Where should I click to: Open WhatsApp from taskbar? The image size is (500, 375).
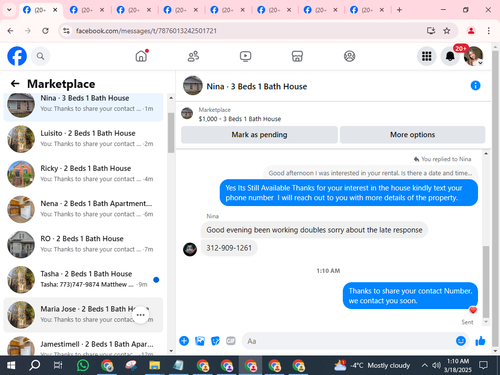pyautogui.click(x=82, y=365)
